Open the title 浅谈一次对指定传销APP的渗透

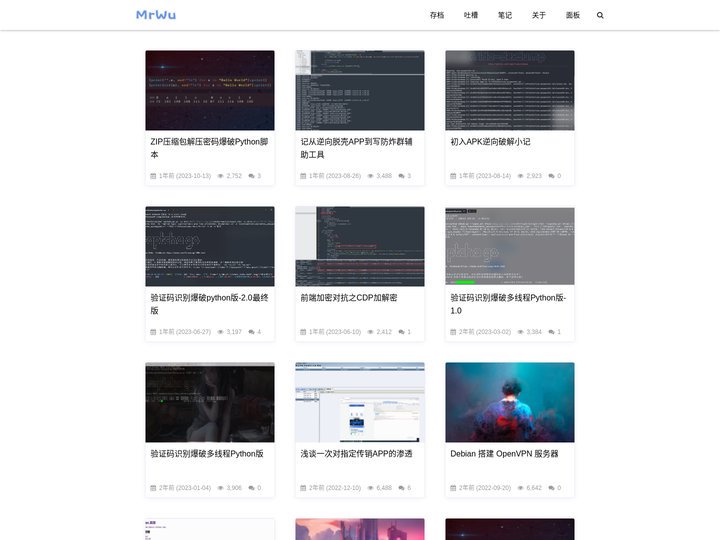(x=356, y=454)
